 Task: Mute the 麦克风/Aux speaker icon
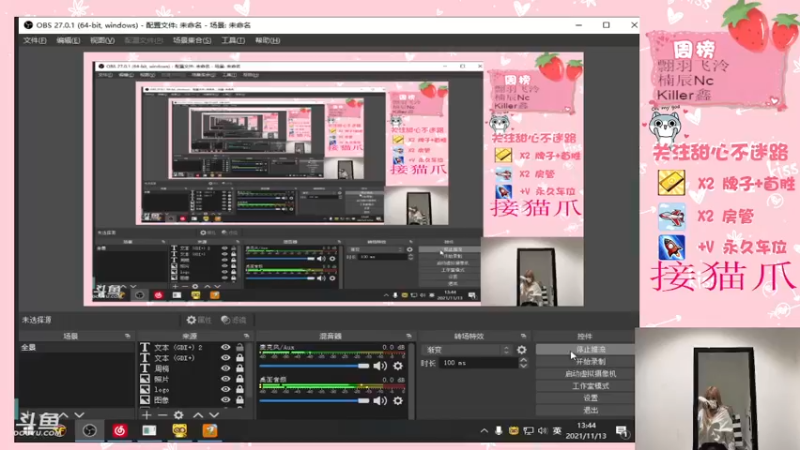tap(380, 366)
